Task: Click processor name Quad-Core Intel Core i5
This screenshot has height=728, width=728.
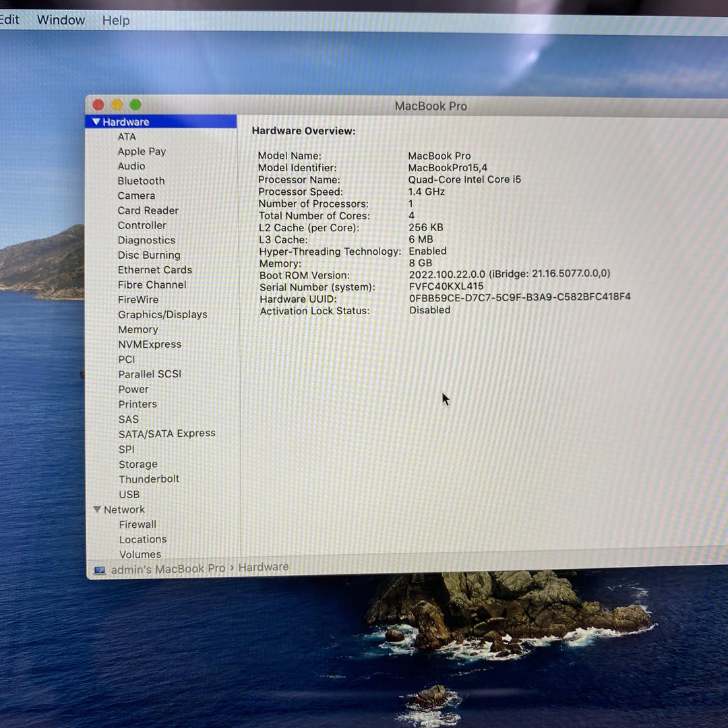Action: 464,179
